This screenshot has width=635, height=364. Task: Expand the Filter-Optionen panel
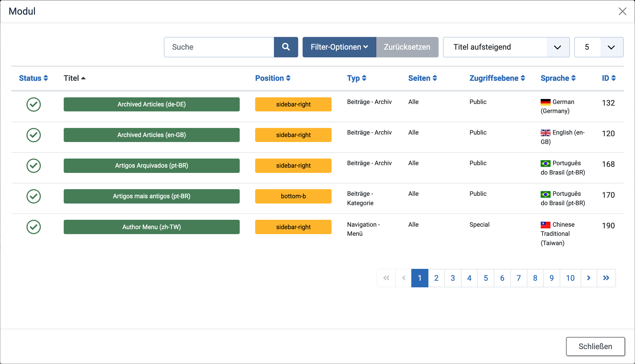pos(339,47)
